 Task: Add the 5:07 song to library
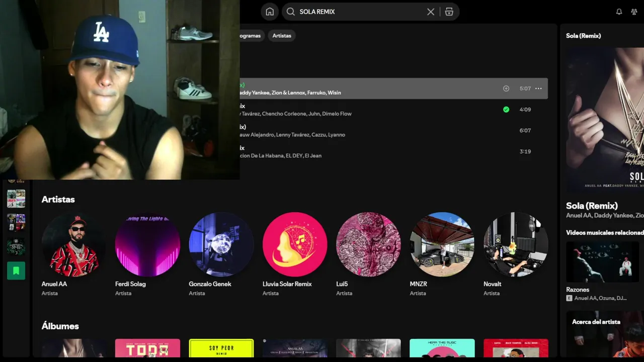pyautogui.click(x=506, y=88)
